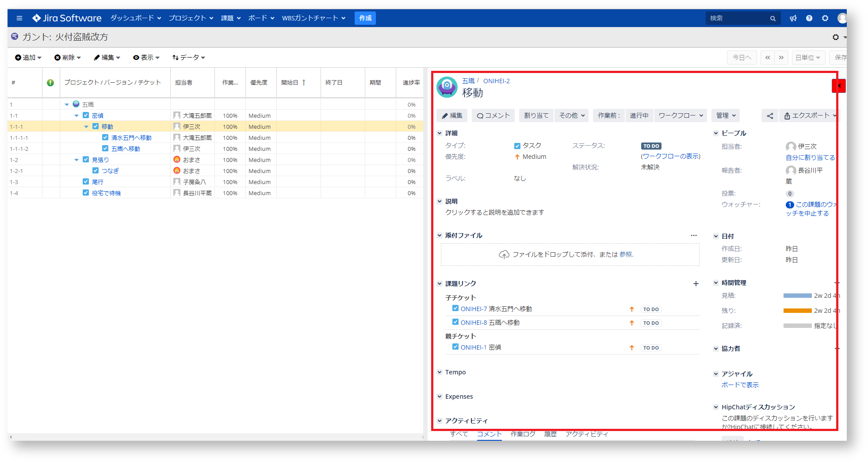This screenshot has height=462, width=868.
Task: Click the task type checkbox icon for ONIHEI-1
Action: point(455,347)
